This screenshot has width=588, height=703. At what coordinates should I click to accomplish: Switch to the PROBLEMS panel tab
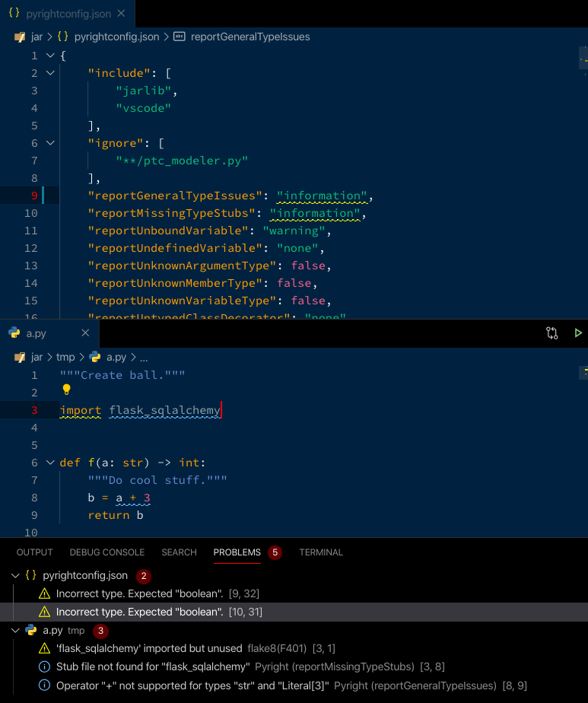(237, 552)
